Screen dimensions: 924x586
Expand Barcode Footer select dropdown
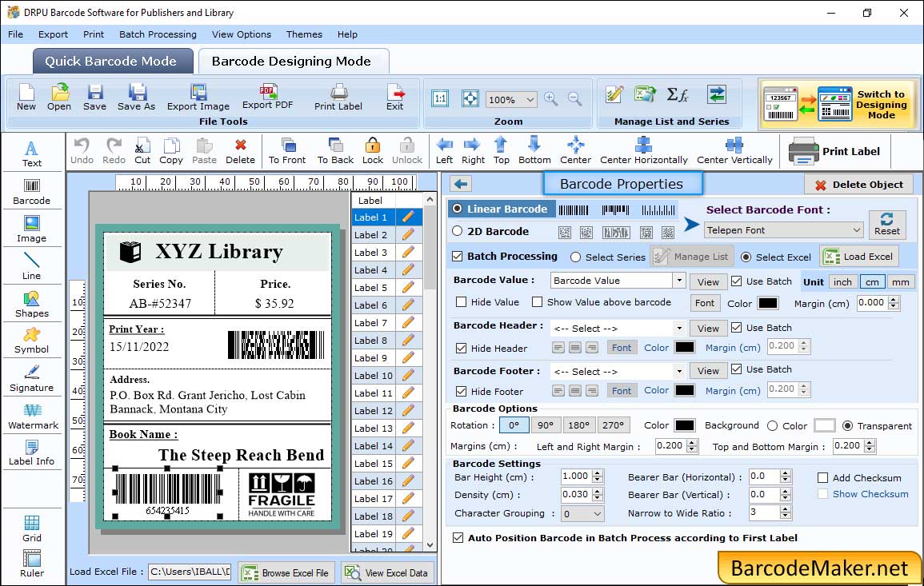pyautogui.click(x=679, y=371)
